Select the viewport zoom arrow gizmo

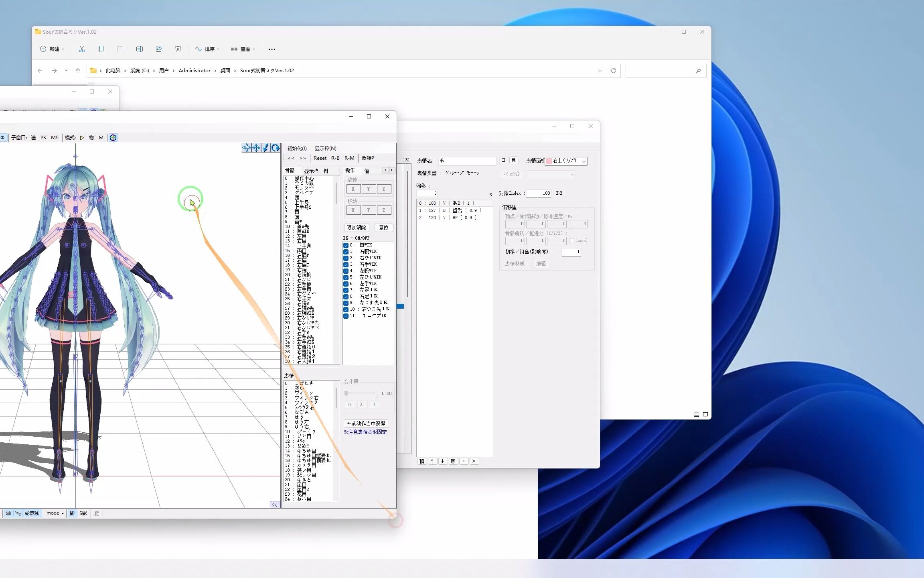(265, 148)
